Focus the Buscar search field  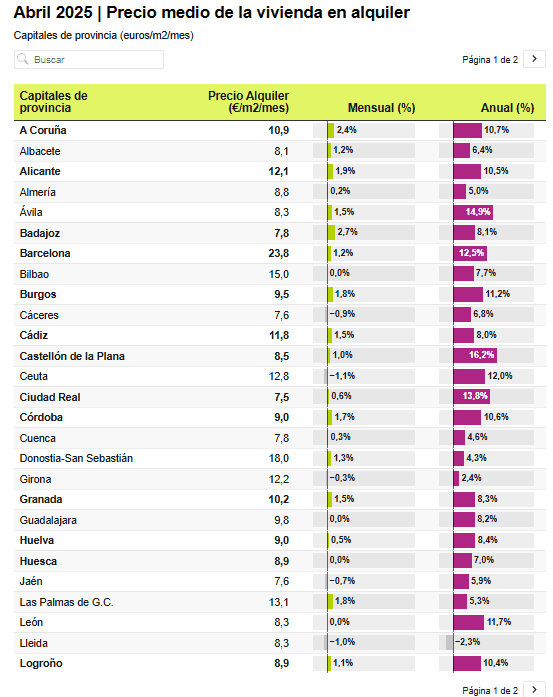(x=89, y=60)
